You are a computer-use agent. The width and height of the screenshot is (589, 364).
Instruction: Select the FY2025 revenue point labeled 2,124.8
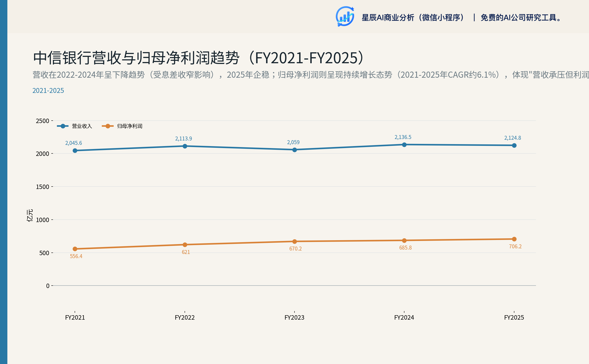[x=514, y=145]
